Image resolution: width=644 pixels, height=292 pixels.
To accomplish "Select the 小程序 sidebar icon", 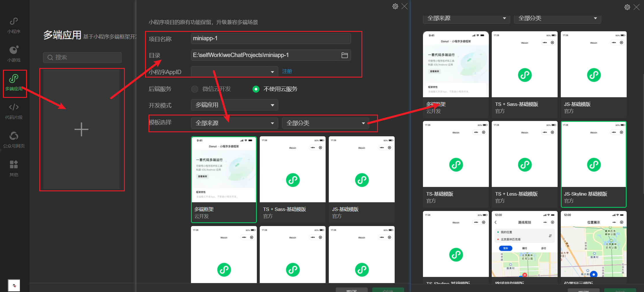I will tap(14, 25).
